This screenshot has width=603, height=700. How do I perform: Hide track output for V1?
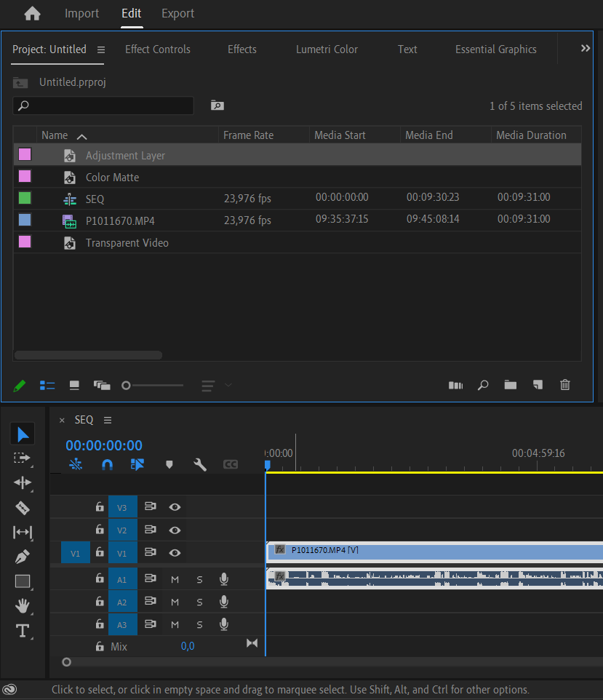[x=174, y=552]
